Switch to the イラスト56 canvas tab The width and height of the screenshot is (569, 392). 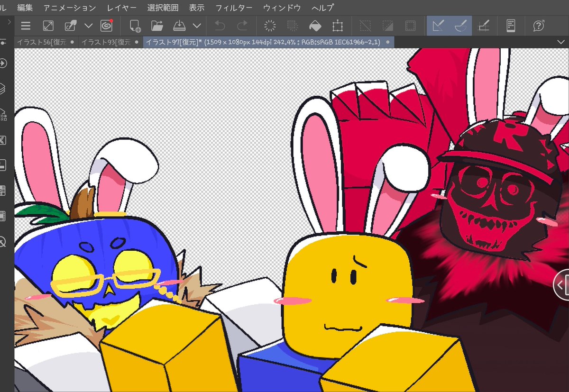coord(41,42)
